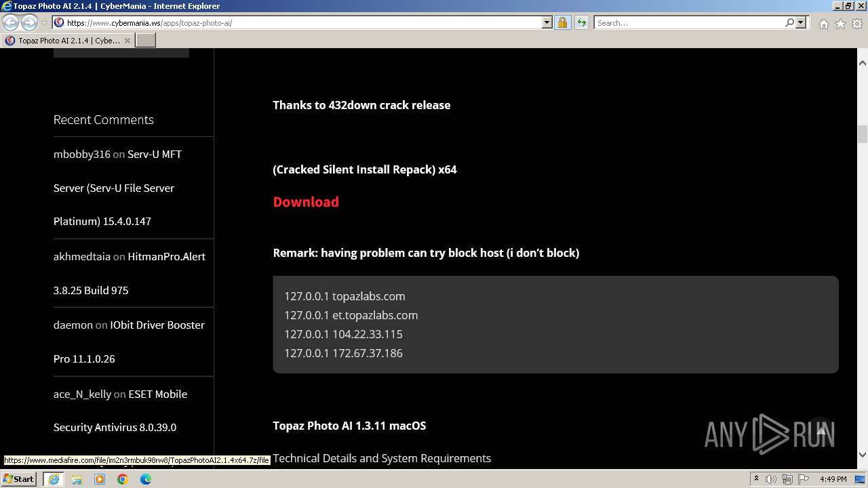Screen dimensions: 868x488
Task: Click the Technical Details and System Requirements text
Action: pyautogui.click(x=382, y=458)
